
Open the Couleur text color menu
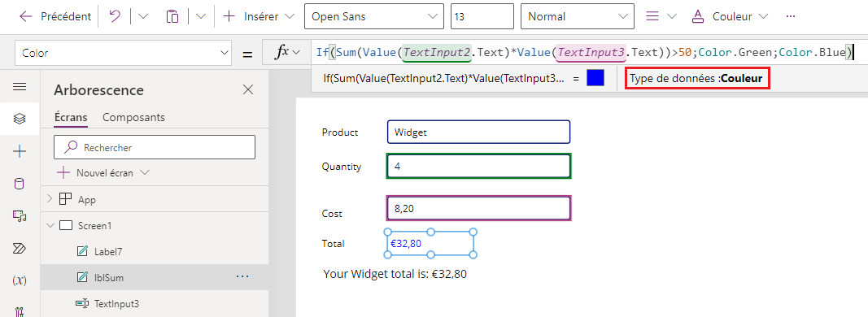point(731,16)
